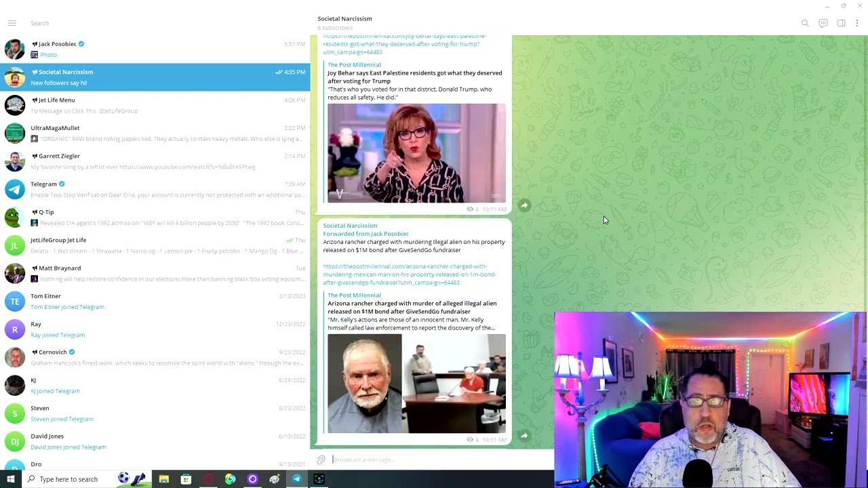This screenshot has height=488, width=868.
Task: Focus the Broadcast a message input
Action: pyautogui.click(x=441, y=460)
